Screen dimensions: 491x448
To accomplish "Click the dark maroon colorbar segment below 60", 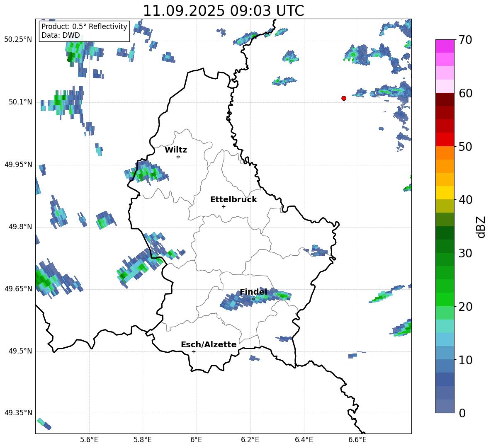I will coord(445,99).
